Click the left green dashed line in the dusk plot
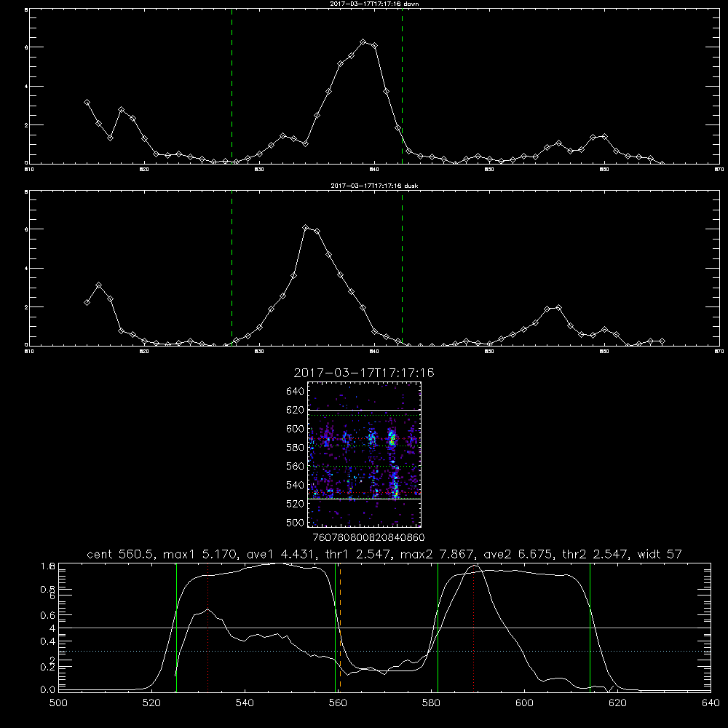This screenshot has height=728, width=728. pyautogui.click(x=232, y=269)
